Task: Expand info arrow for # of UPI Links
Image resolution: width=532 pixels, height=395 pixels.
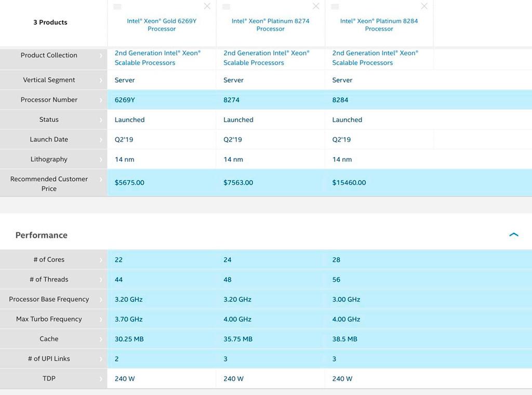Action: tap(101, 359)
